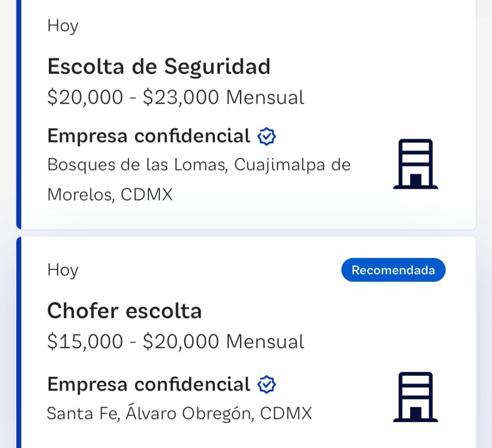The image size is (492, 448).
Task: Tap the Bosques de las Lomas location text
Action: tap(199, 165)
